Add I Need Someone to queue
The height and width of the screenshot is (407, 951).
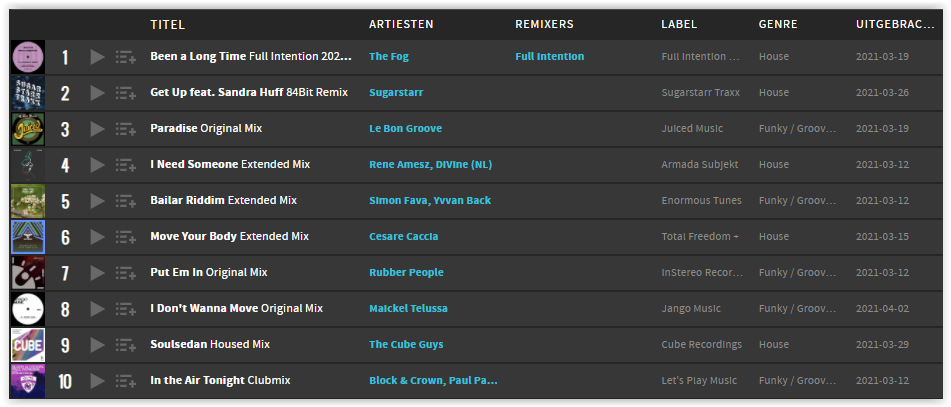126,165
